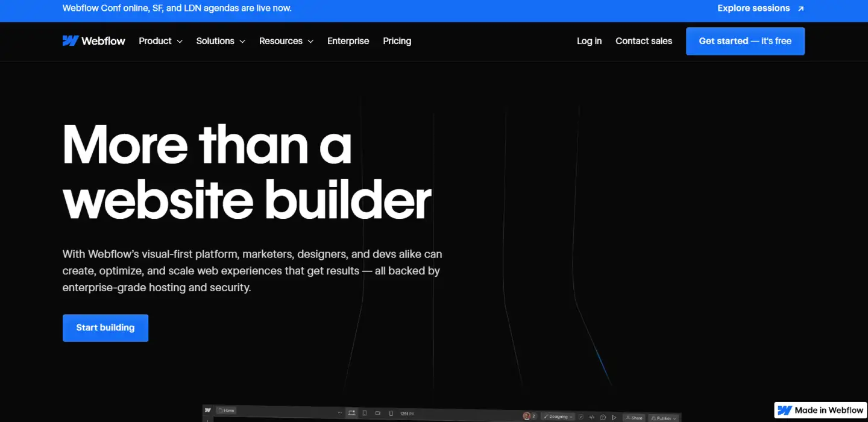Viewport: 868px width, 422px height.
Task: Open the Explore sessions banner link
Action: [x=761, y=8]
